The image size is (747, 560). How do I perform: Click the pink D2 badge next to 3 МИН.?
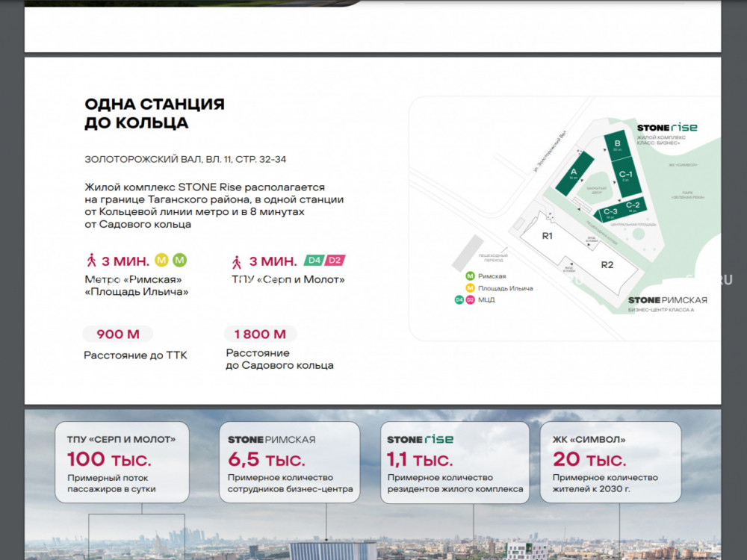335,261
